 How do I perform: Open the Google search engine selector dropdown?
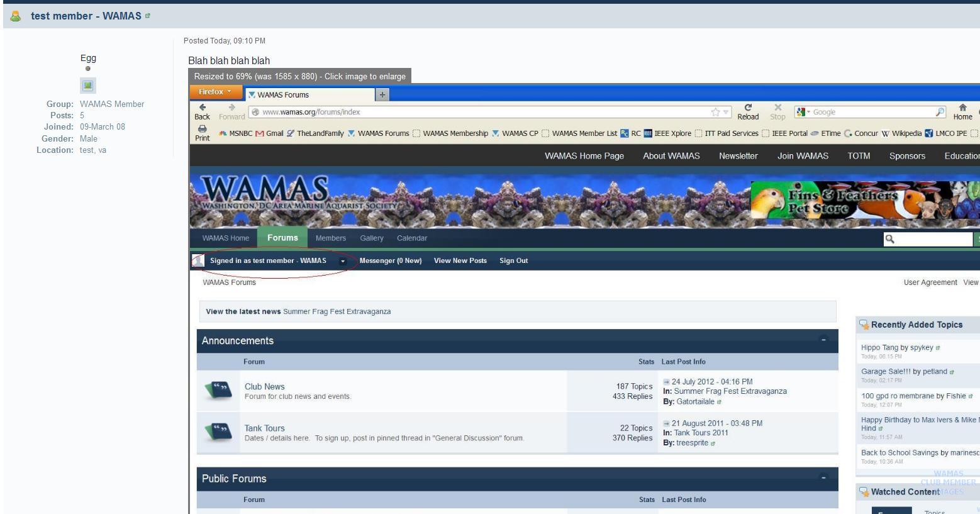click(803, 112)
